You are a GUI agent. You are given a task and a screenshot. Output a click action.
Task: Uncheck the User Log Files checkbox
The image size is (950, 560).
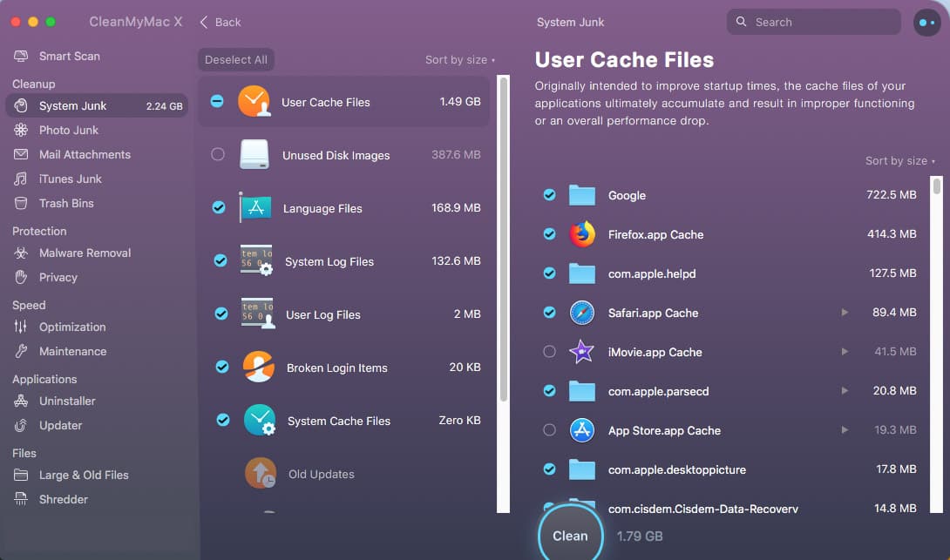point(221,314)
